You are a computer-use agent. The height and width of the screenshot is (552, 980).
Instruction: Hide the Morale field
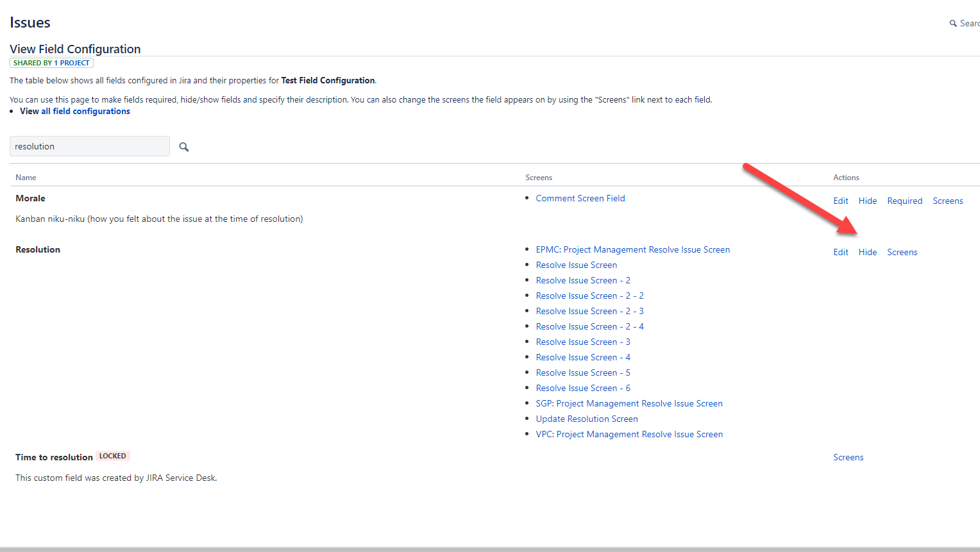(867, 200)
